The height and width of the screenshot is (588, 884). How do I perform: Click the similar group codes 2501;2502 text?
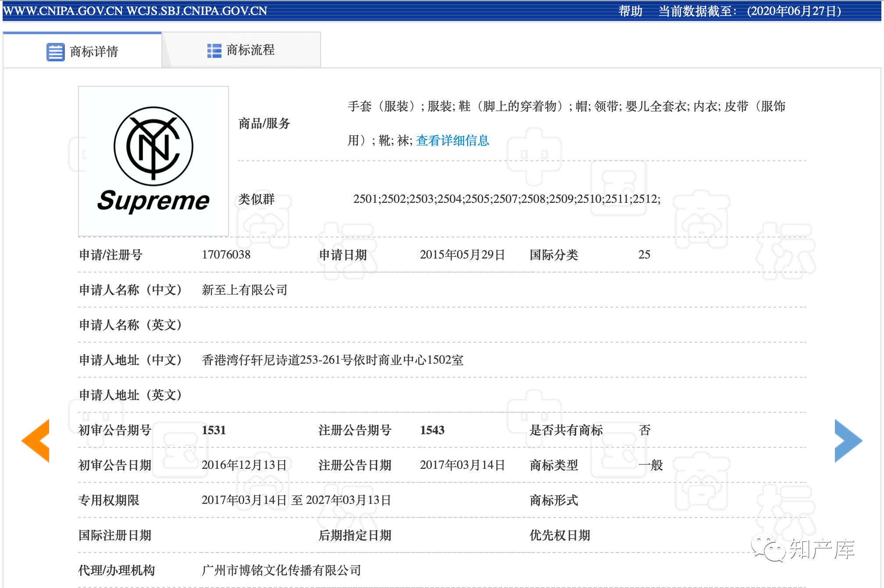click(x=506, y=199)
